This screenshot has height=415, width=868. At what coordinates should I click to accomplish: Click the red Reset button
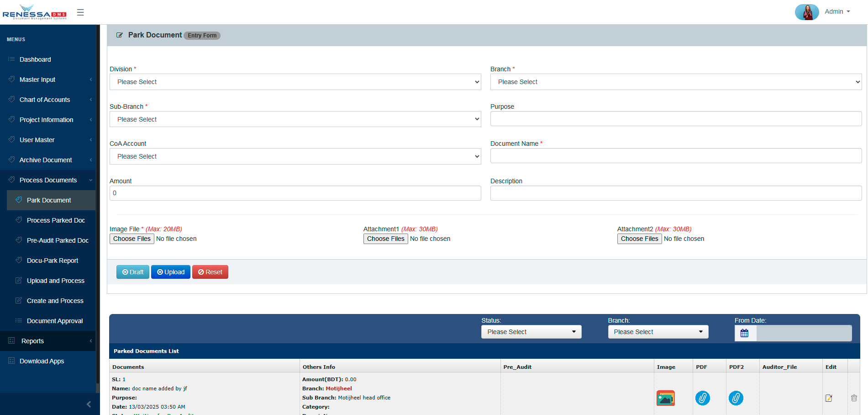[x=210, y=272]
